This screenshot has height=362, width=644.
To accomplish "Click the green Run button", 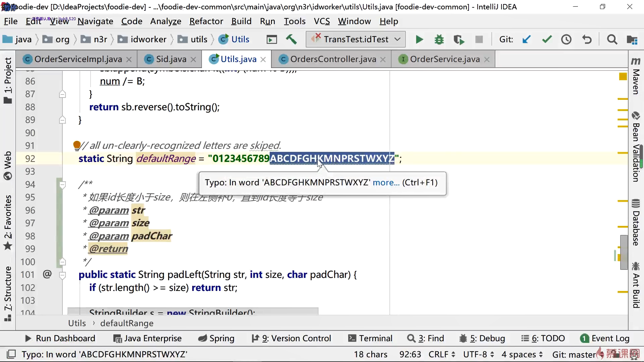I will tap(419, 40).
